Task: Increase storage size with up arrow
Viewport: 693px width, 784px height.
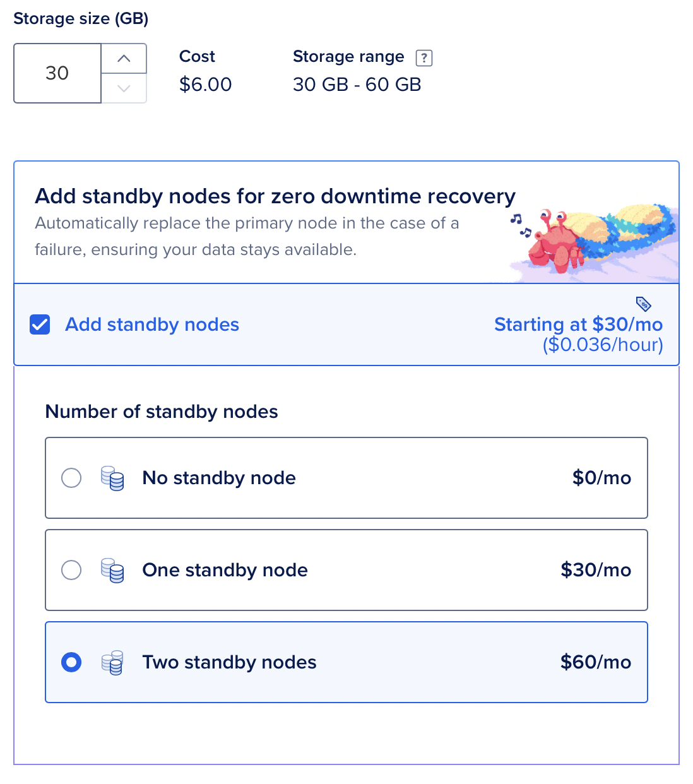Action: coord(124,59)
